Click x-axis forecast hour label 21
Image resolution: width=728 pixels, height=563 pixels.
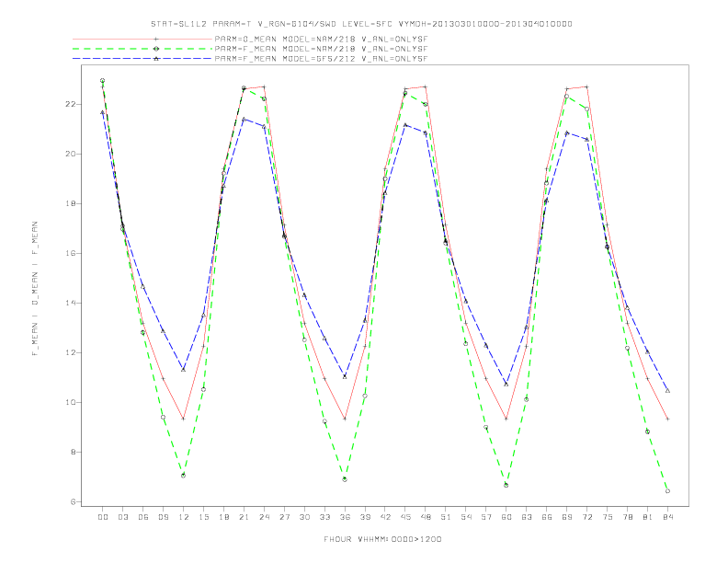coord(244,517)
